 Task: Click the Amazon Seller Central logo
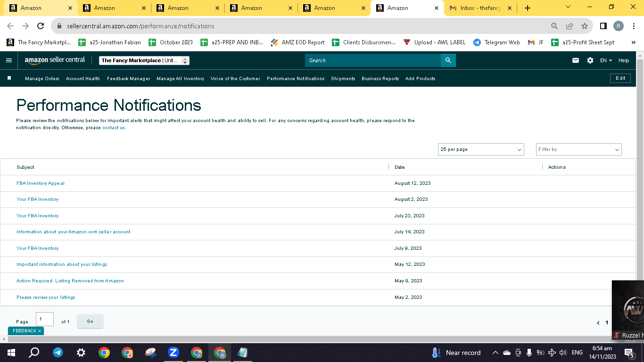55,60
